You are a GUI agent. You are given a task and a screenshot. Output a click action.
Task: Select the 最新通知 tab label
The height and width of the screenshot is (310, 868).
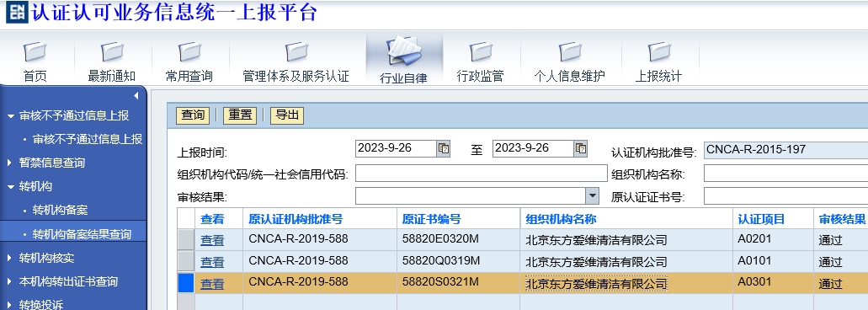tap(112, 77)
